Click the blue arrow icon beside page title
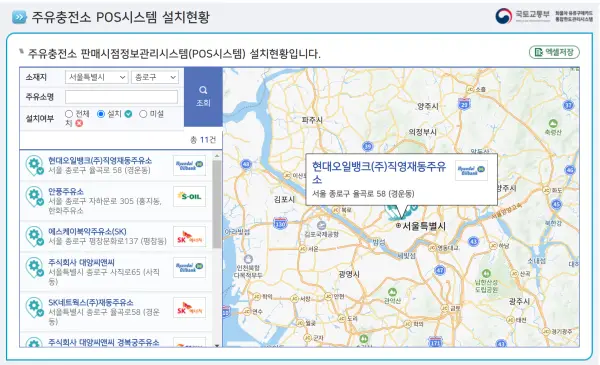 point(19,17)
